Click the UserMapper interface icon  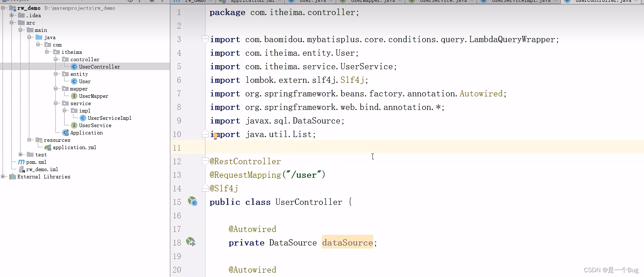pos(74,96)
